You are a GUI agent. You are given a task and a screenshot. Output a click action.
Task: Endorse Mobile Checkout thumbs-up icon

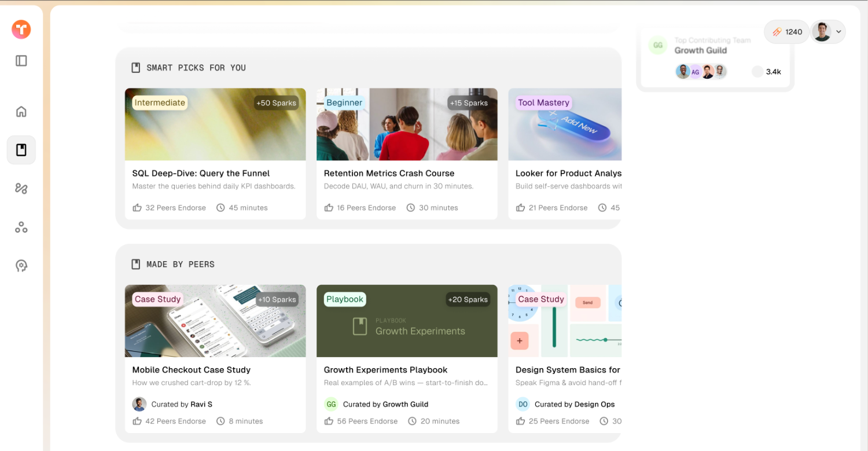click(x=137, y=421)
